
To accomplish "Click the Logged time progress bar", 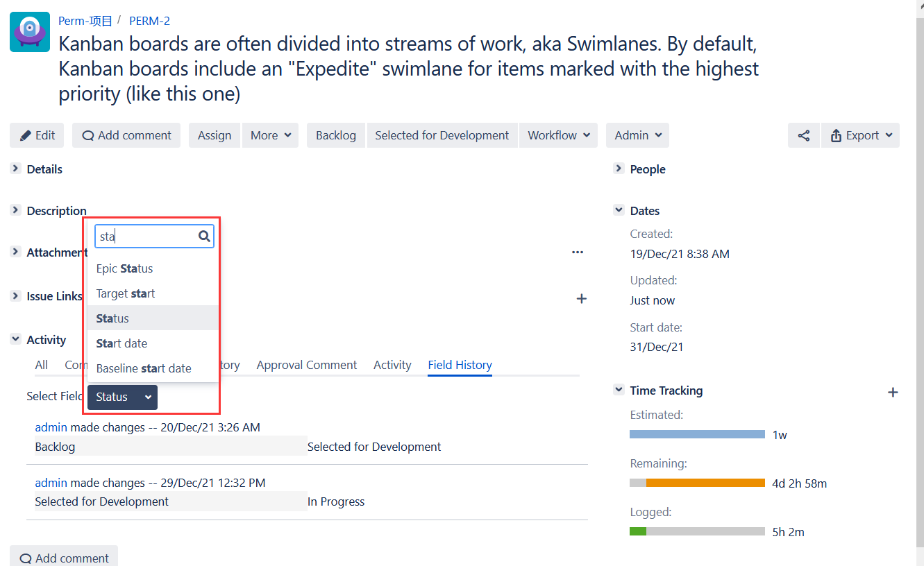I will (697, 531).
